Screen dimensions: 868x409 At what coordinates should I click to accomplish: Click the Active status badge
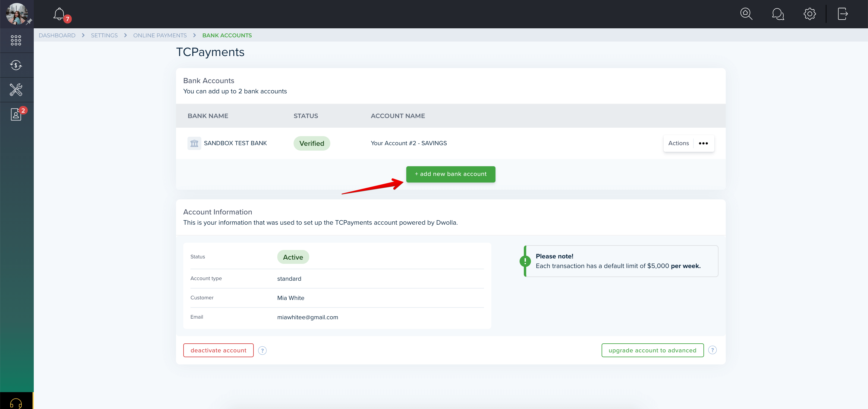[x=293, y=257]
